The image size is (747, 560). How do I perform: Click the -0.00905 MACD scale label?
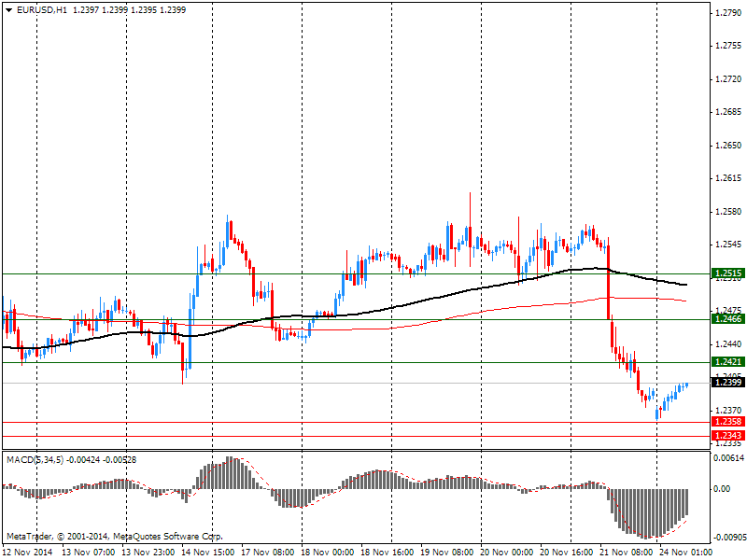pos(729,538)
